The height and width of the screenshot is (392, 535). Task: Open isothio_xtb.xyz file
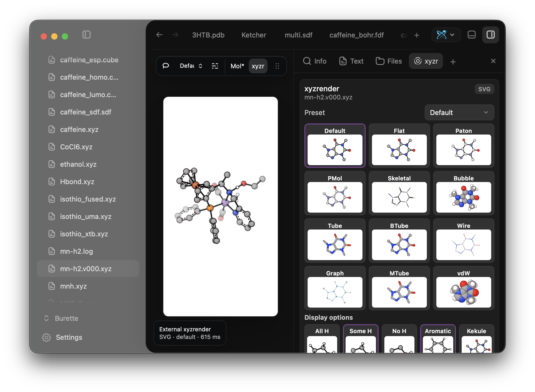coord(88,234)
